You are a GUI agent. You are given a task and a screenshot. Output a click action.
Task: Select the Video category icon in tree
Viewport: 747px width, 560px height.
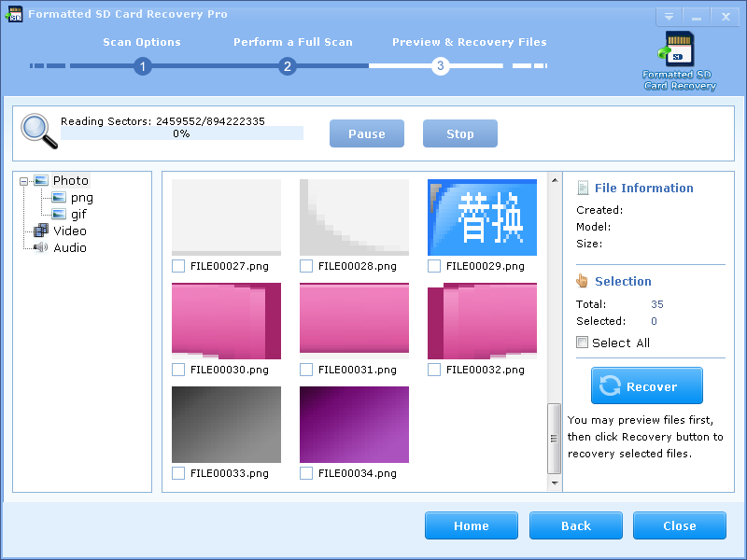click(41, 231)
